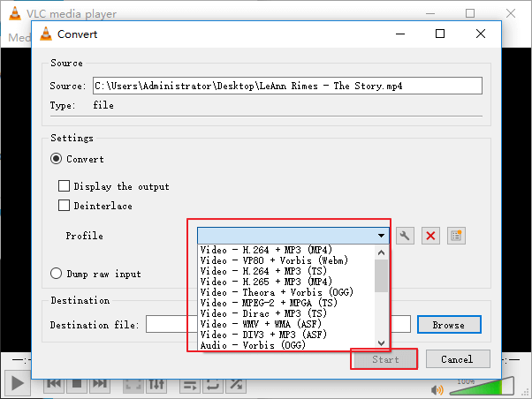Enable Display the output checkbox

point(64,186)
